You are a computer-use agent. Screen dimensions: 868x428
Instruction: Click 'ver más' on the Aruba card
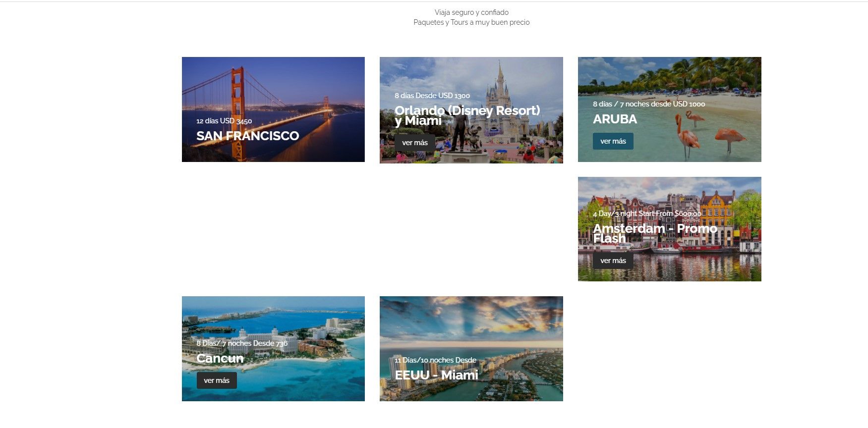(613, 141)
